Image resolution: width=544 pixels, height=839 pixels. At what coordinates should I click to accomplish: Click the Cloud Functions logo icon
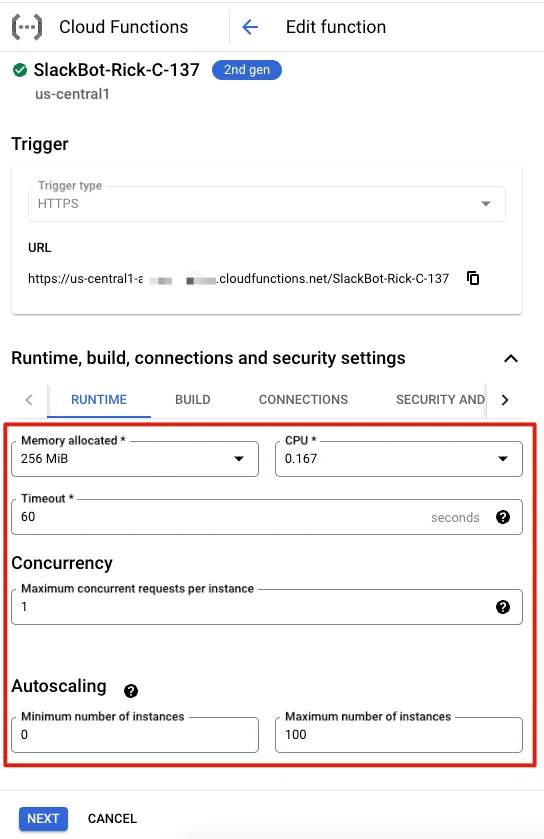click(27, 27)
